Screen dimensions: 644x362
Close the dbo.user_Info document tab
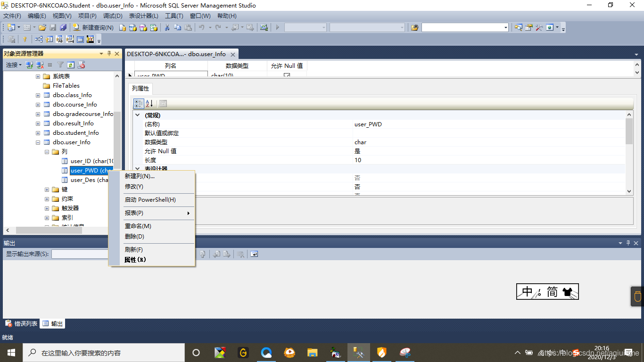(233, 54)
